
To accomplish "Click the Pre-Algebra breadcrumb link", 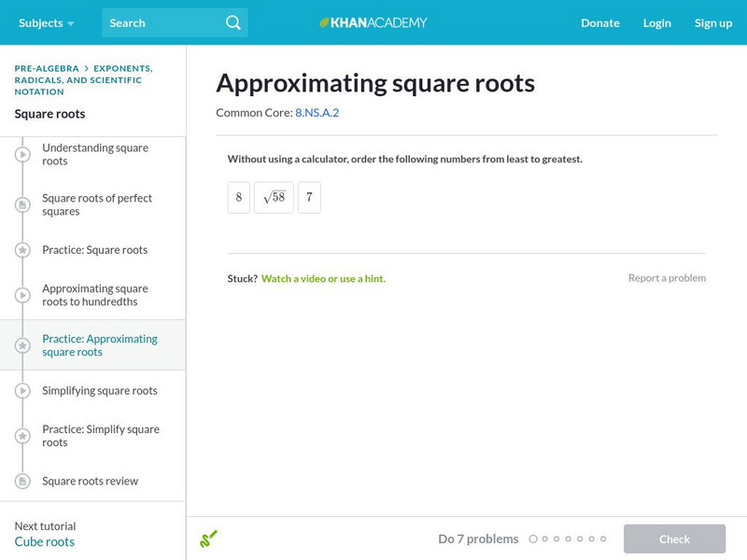I will coord(47,68).
